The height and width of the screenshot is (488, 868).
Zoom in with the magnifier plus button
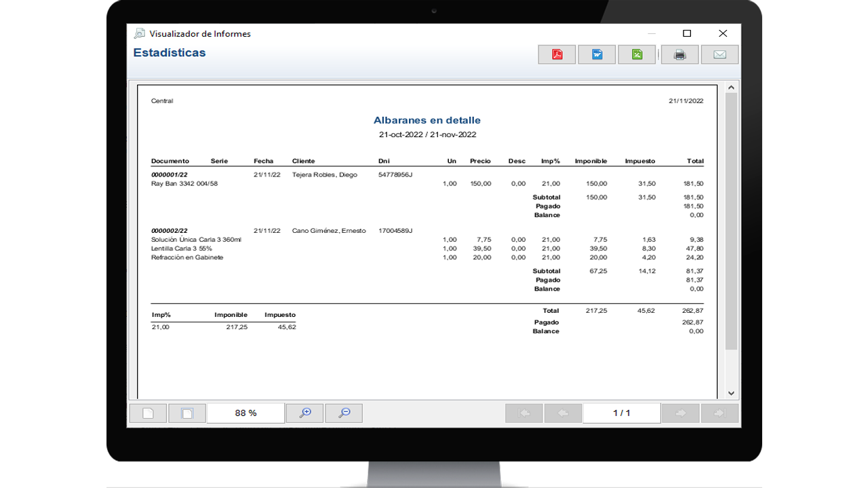[x=304, y=413]
